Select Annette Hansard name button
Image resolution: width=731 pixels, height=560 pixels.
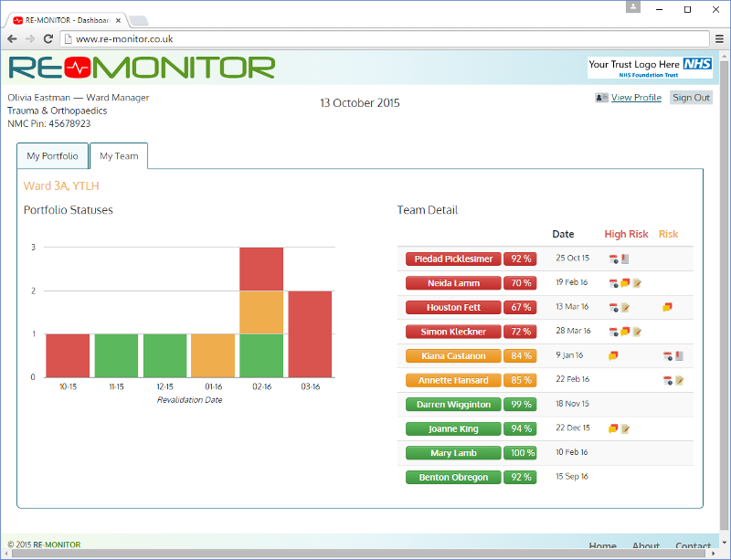453,380
